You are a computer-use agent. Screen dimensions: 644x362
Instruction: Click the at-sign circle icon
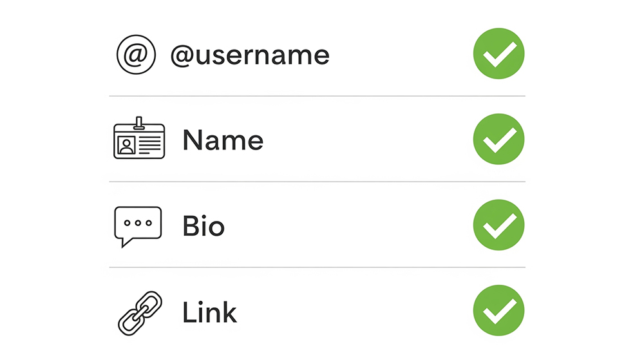click(x=136, y=55)
